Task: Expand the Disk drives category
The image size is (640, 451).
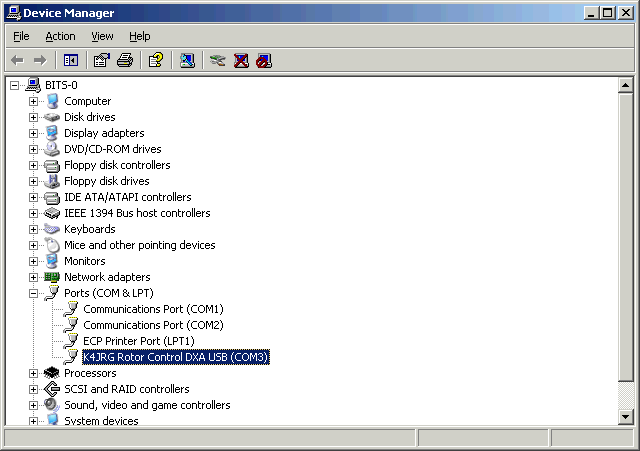Action: pyautogui.click(x=33, y=117)
